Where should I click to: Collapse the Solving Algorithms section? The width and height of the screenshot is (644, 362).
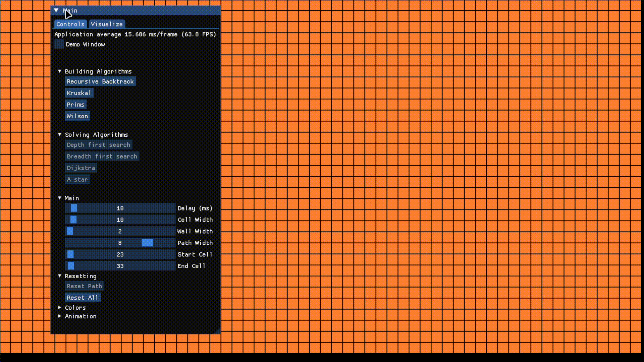coord(60,134)
